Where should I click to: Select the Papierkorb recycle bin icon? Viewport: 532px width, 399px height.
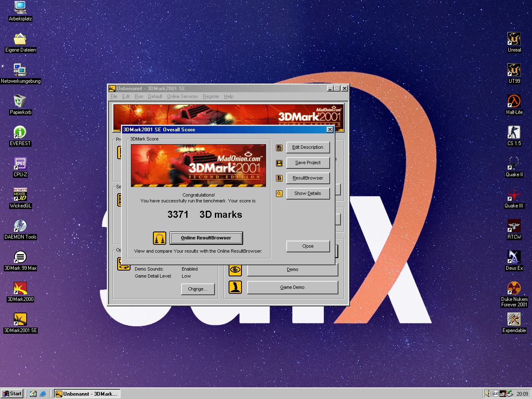pyautogui.click(x=20, y=104)
